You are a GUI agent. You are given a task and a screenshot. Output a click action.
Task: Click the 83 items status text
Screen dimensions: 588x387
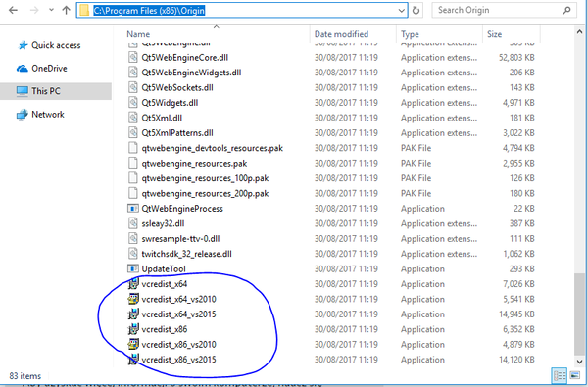[25, 376]
